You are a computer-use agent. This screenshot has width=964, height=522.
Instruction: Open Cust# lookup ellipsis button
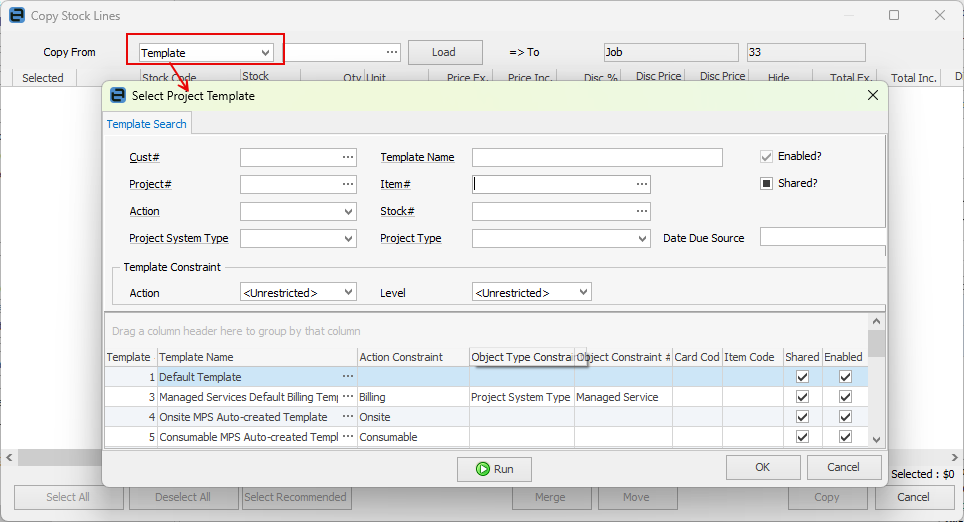[348, 157]
